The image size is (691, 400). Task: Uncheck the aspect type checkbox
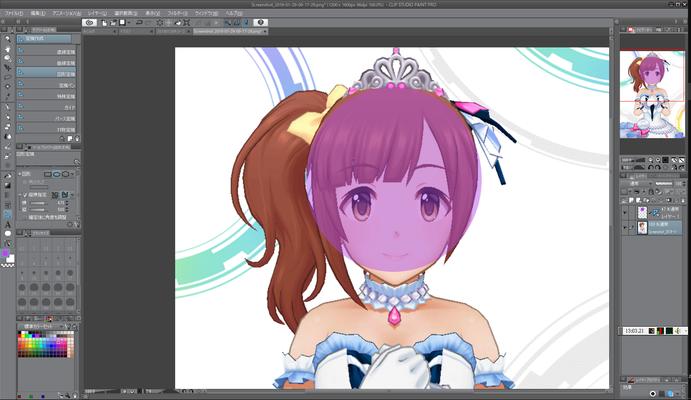click(x=25, y=195)
